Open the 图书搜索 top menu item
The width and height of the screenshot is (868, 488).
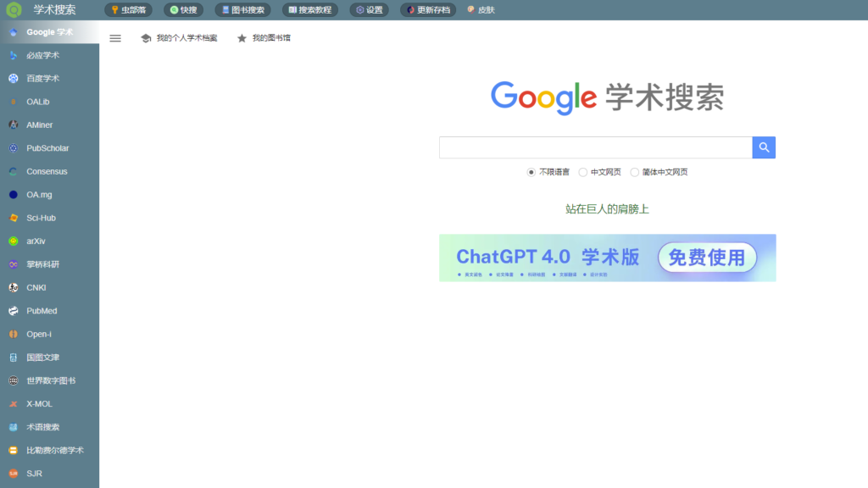click(x=243, y=10)
